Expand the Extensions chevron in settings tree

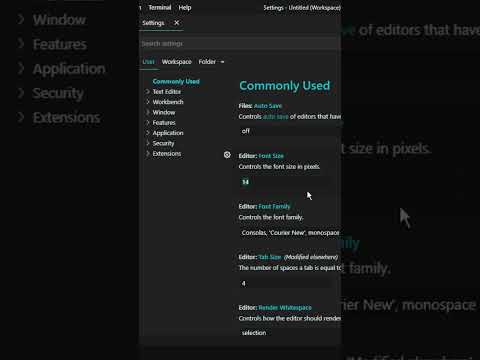pyautogui.click(x=148, y=153)
